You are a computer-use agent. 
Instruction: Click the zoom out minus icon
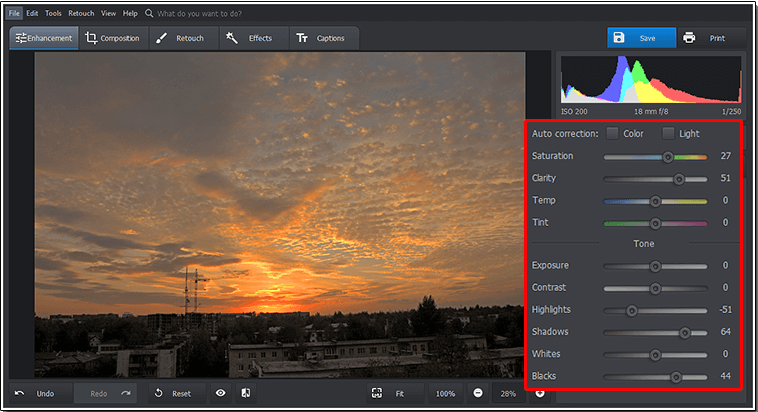478,393
